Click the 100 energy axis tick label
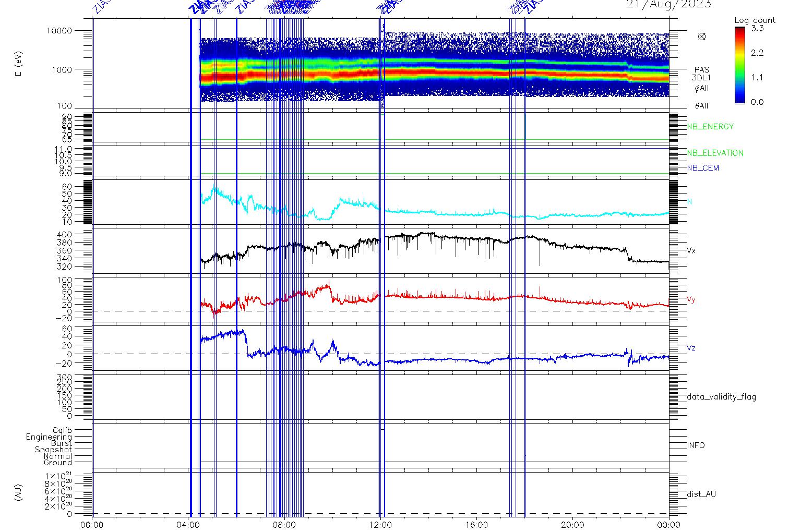This screenshot has width=789, height=532. (x=64, y=107)
